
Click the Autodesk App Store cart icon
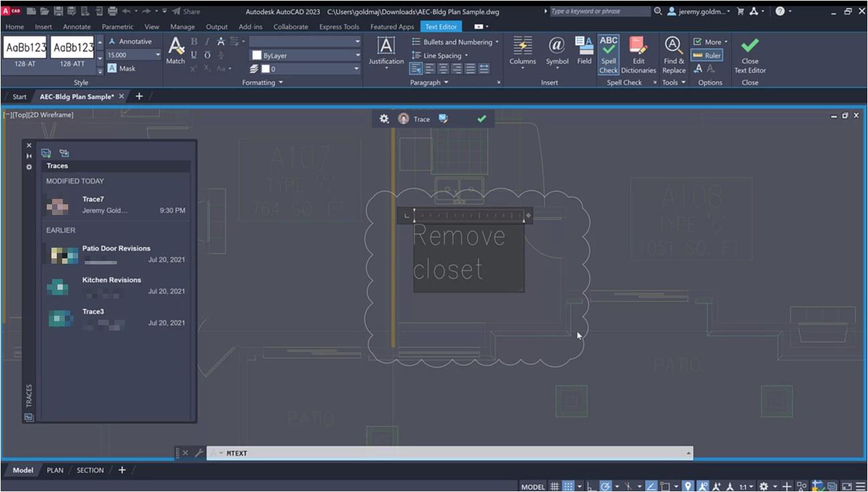pyautogui.click(x=740, y=11)
